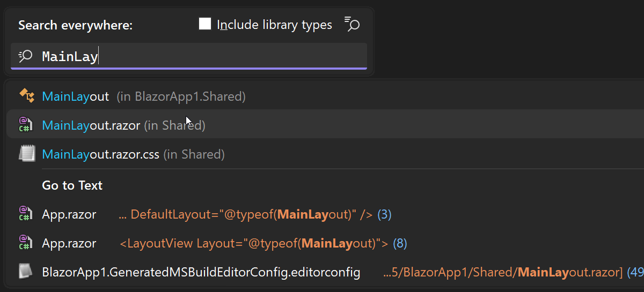This screenshot has height=292, width=644.
Task: Click the Include library types label
Action: coord(274,25)
